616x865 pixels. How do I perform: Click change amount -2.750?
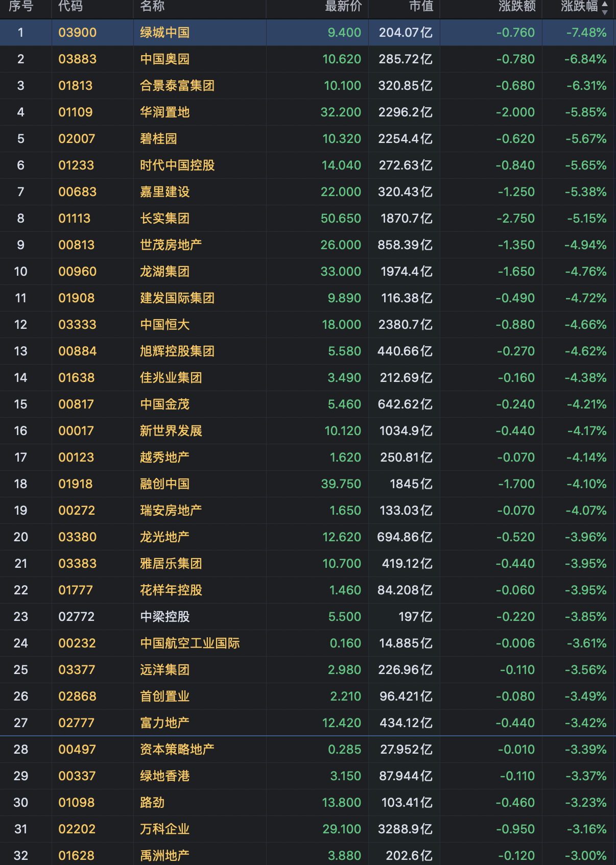pos(516,219)
